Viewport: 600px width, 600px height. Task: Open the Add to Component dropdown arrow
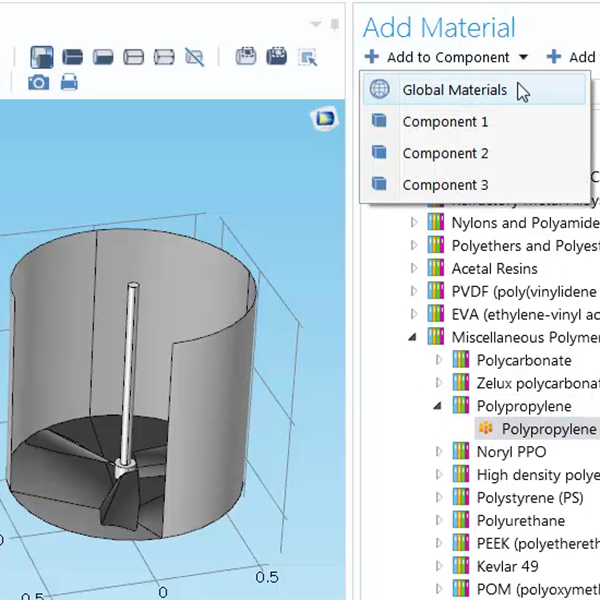(x=523, y=58)
